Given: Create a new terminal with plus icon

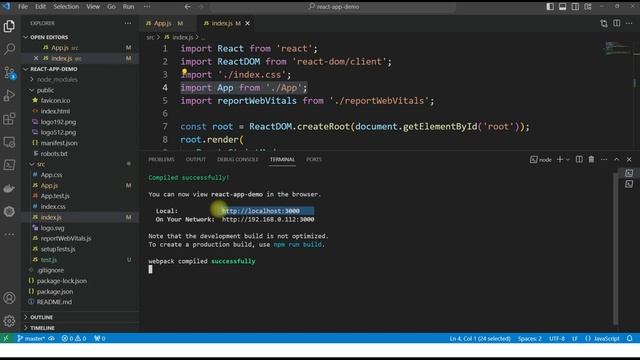Looking at the screenshot, I should click(560, 160).
